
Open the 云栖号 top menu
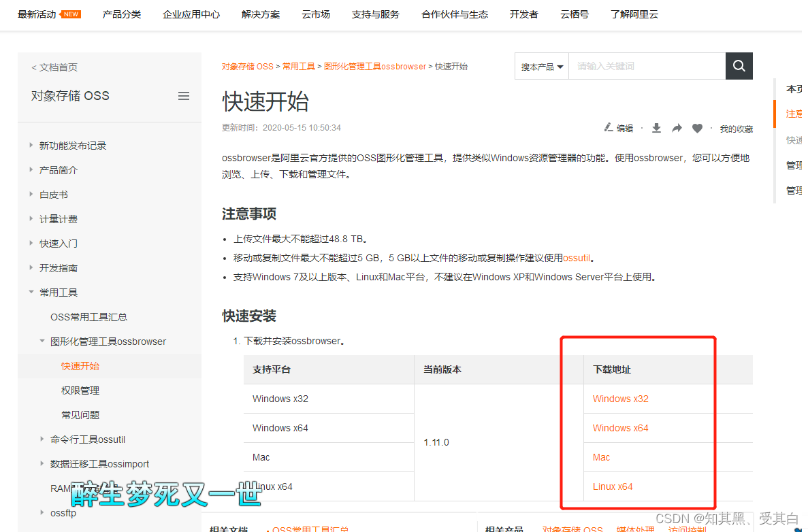(x=574, y=14)
